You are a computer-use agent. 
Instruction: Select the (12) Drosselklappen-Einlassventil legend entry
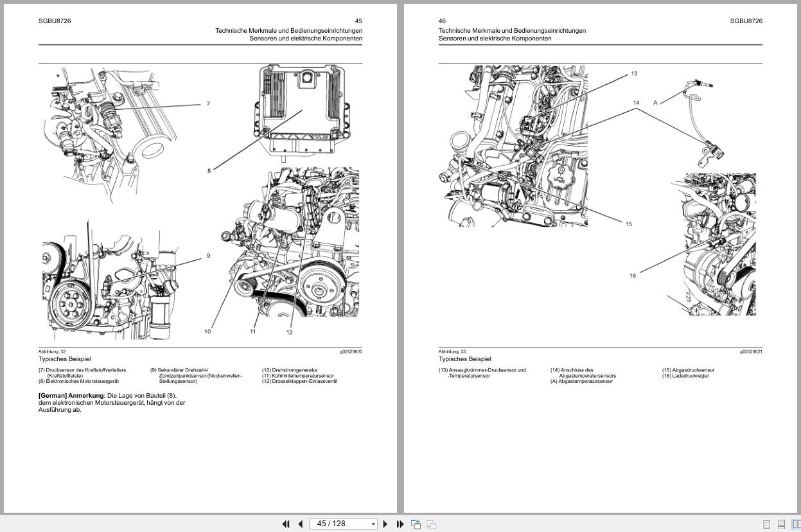[x=299, y=382]
